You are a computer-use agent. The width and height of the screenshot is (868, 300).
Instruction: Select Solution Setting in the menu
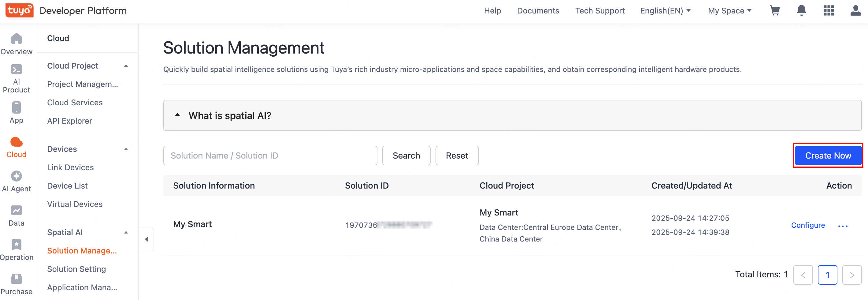(x=76, y=269)
